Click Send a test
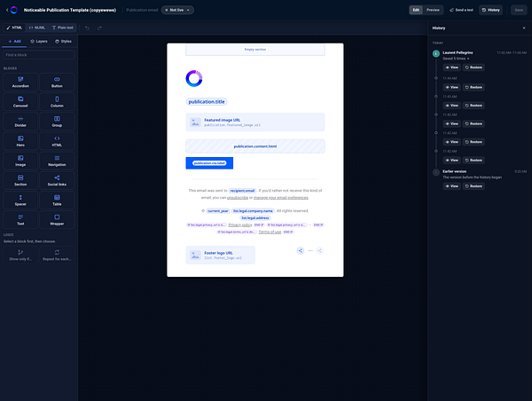 pos(461,10)
